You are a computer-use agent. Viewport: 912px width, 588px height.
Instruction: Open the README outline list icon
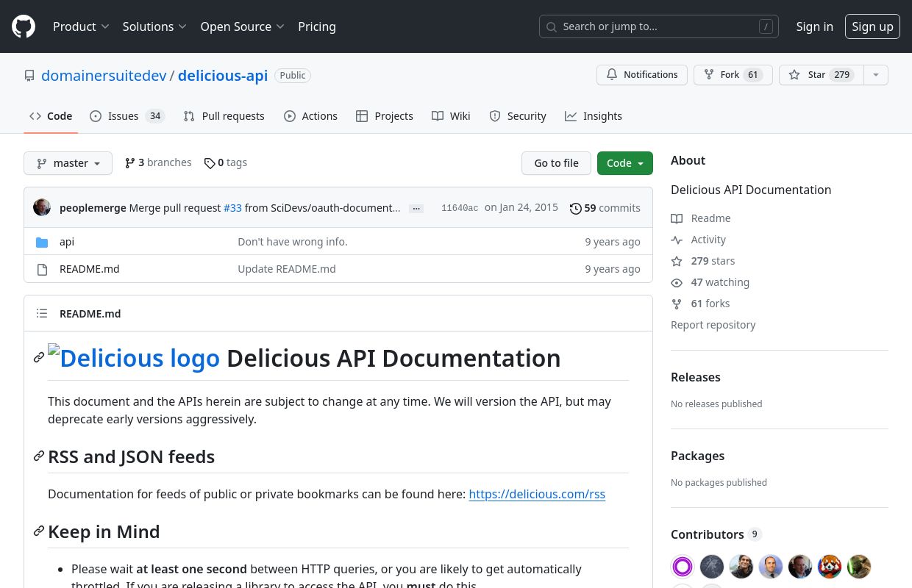tap(42, 313)
